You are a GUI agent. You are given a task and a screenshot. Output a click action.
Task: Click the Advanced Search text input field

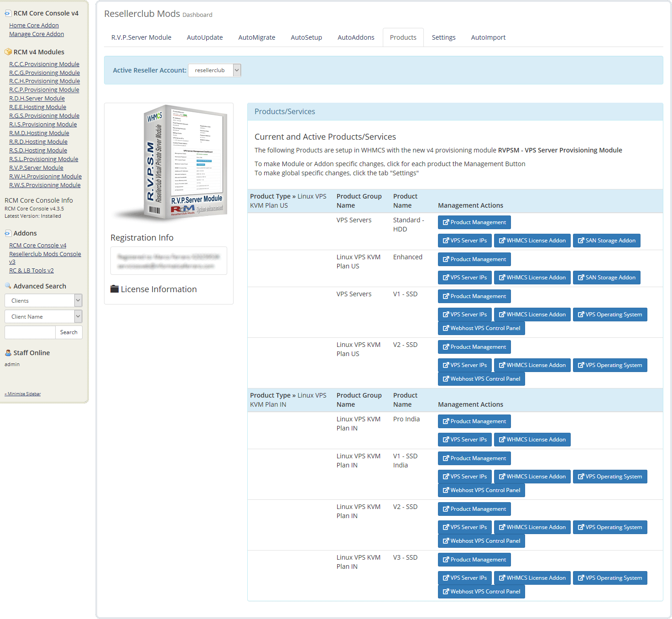(x=30, y=332)
